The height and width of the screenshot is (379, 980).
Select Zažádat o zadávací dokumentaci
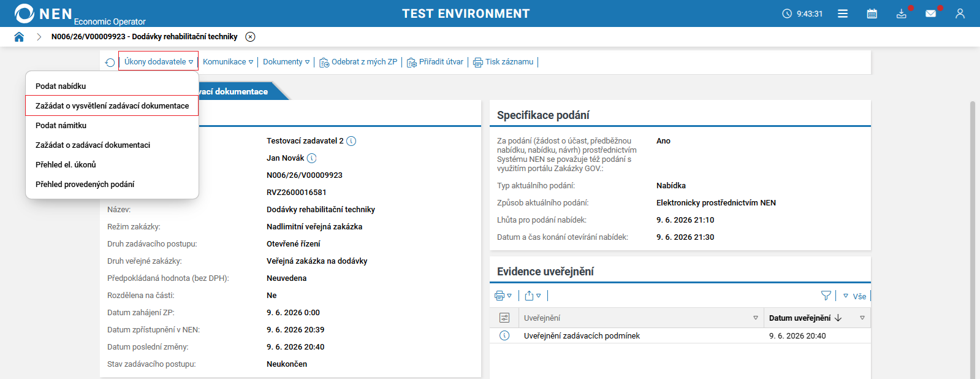coord(112,145)
